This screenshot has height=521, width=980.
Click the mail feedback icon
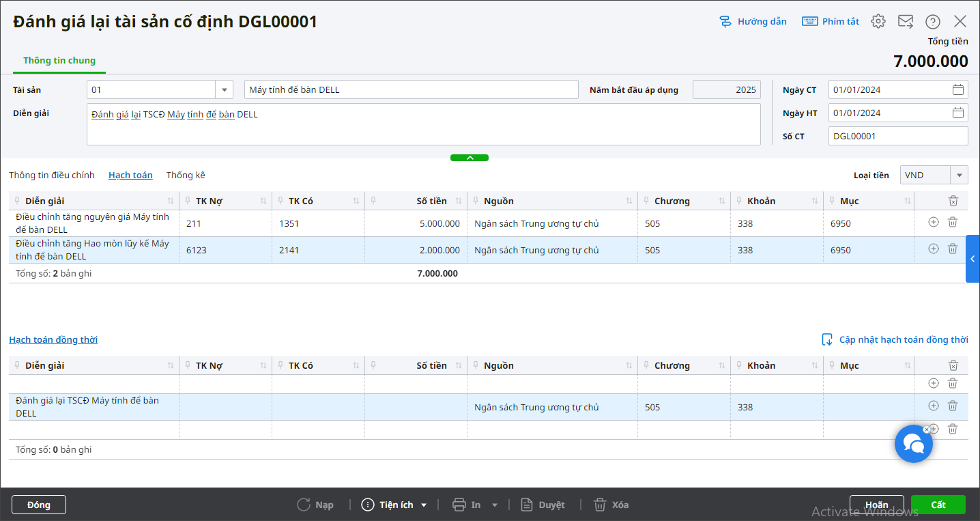[906, 21]
